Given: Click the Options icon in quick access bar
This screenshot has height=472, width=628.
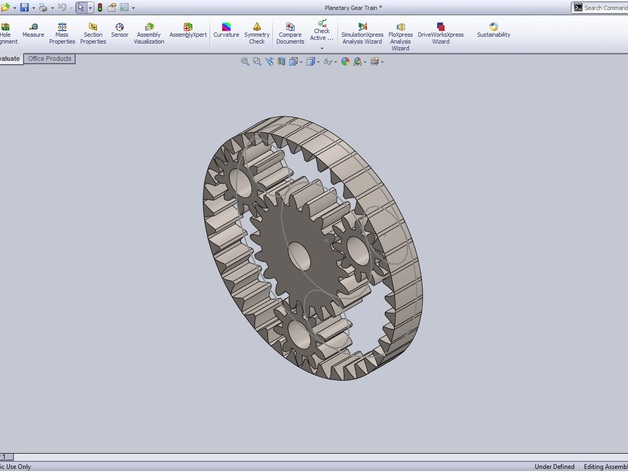Looking at the screenshot, I should point(124,7).
